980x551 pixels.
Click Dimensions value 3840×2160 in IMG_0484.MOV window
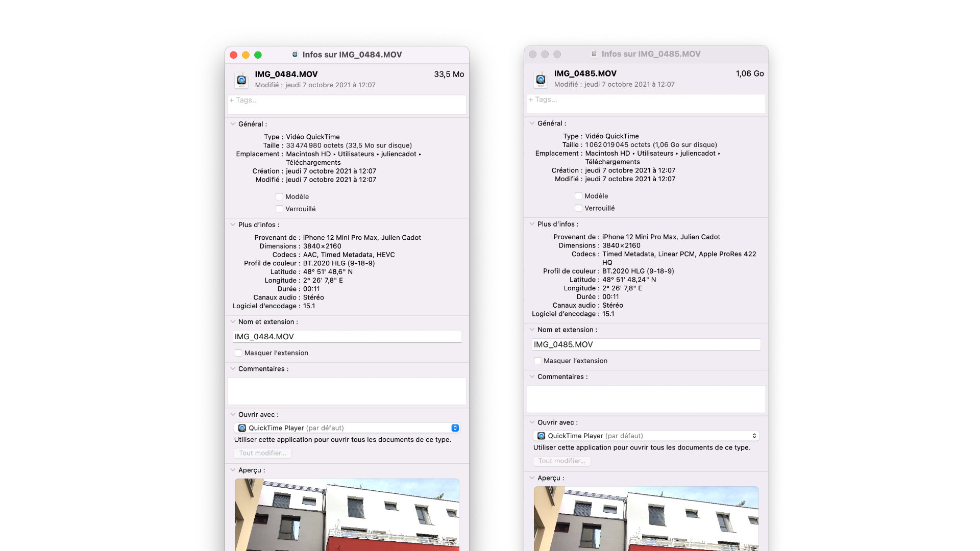322,246
